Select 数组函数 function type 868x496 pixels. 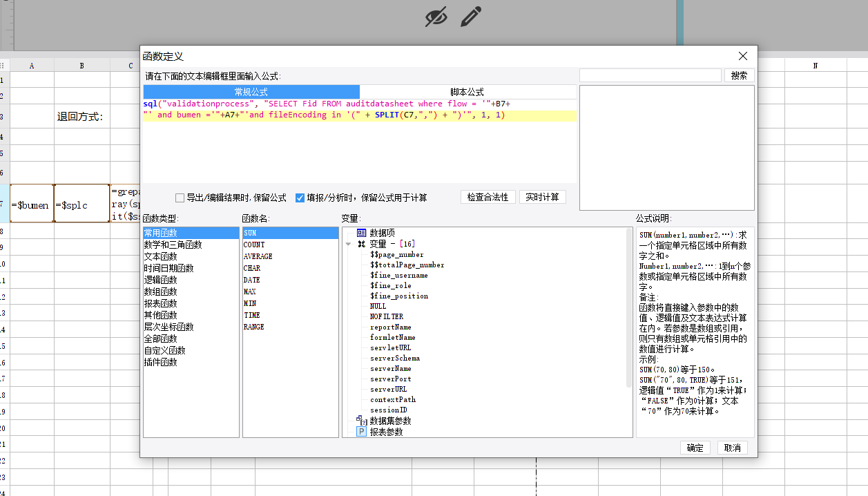[x=191, y=292]
